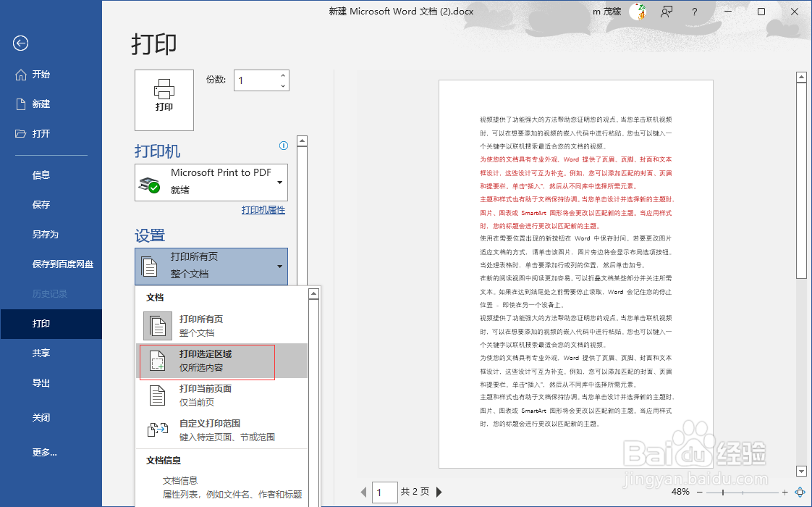This screenshot has height=507, width=812.
Task: Click the 打印所有页 icon in the dropdown list
Action: 158,325
